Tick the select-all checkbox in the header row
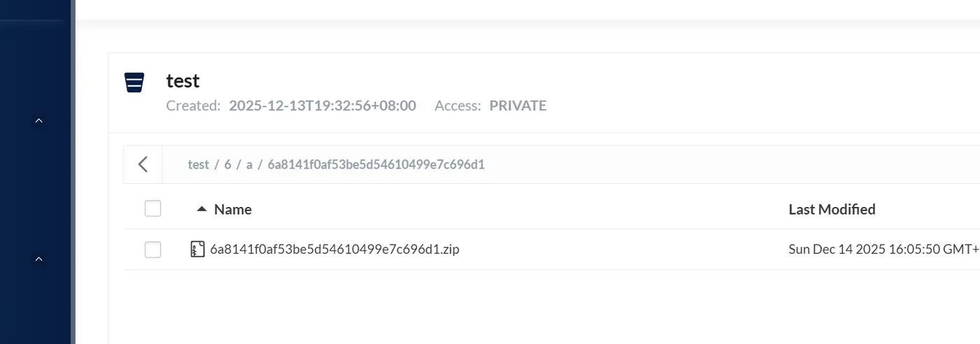The height and width of the screenshot is (344, 980). tap(153, 208)
